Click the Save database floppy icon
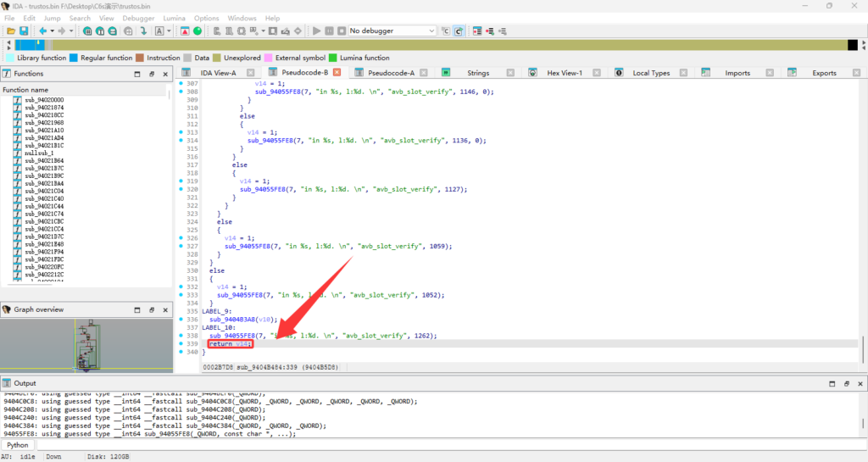 pos(24,31)
